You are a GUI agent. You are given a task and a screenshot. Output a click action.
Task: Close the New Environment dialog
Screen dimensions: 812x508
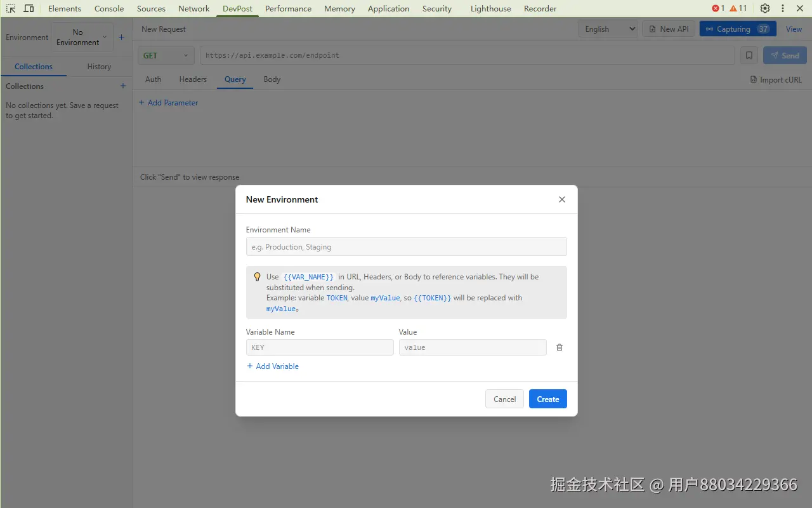click(561, 199)
